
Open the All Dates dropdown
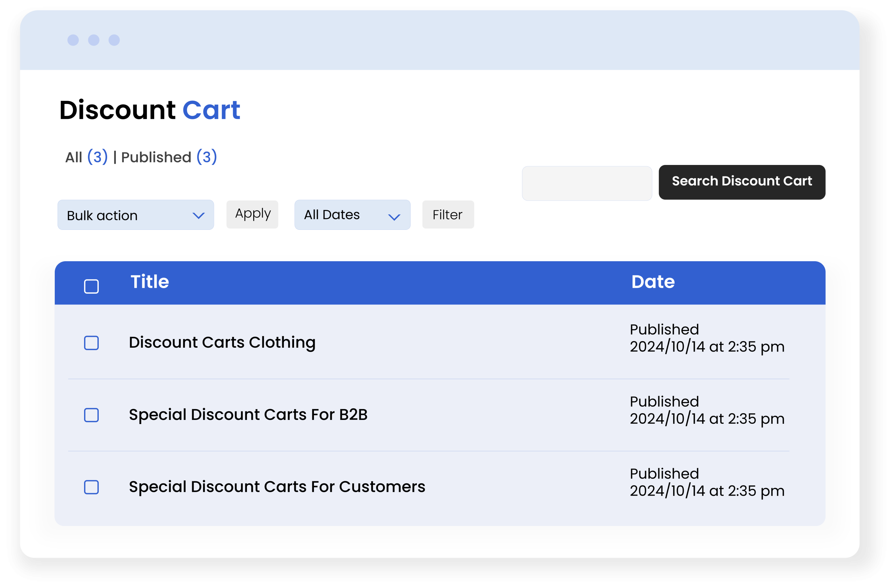click(352, 215)
